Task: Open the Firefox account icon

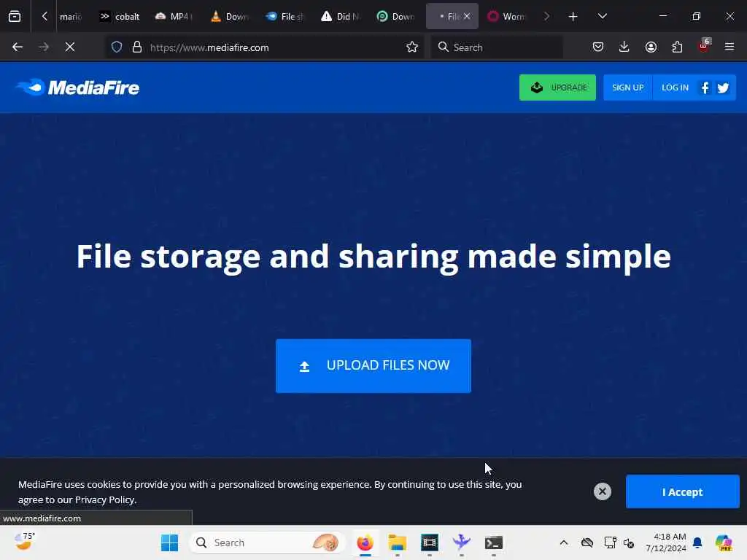Action: pos(651,47)
